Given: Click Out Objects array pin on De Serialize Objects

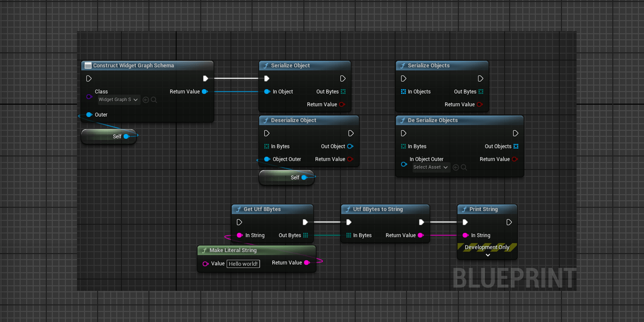Looking at the screenshot, I should click(516, 146).
